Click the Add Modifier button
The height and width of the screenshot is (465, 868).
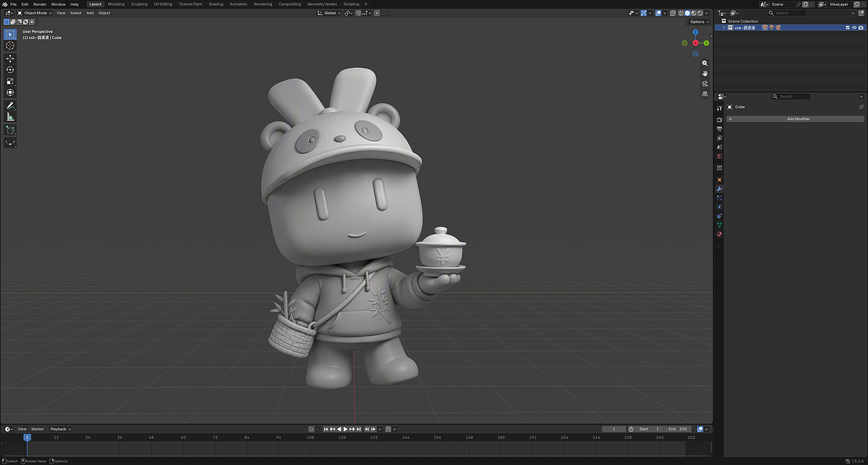click(795, 119)
